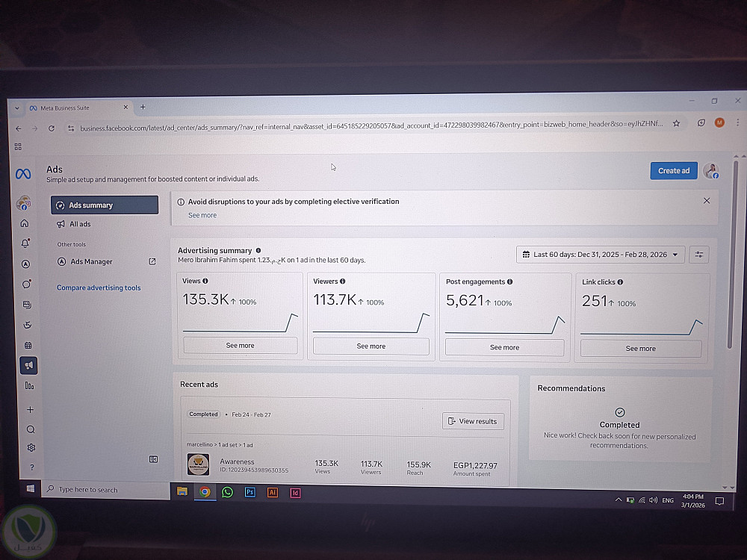Collapse the ads navigation panel icon
Image resolution: width=747 pixels, height=560 pixels.
[153, 459]
